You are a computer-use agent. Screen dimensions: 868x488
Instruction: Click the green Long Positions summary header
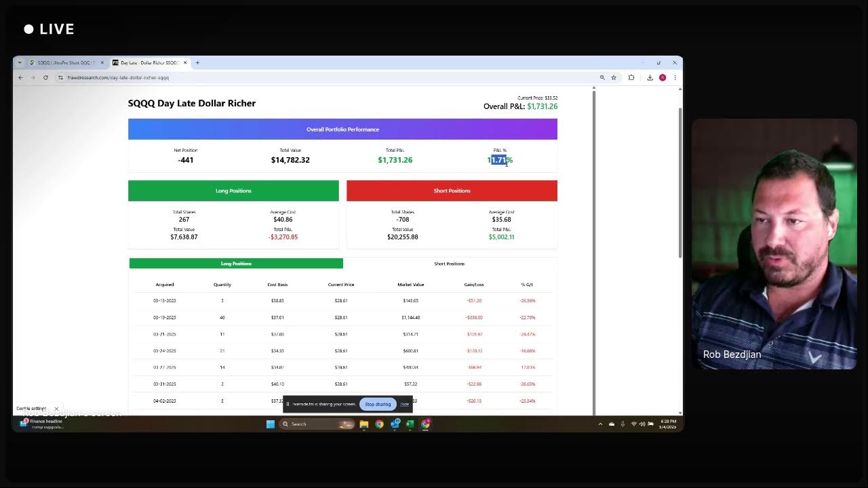coord(233,190)
